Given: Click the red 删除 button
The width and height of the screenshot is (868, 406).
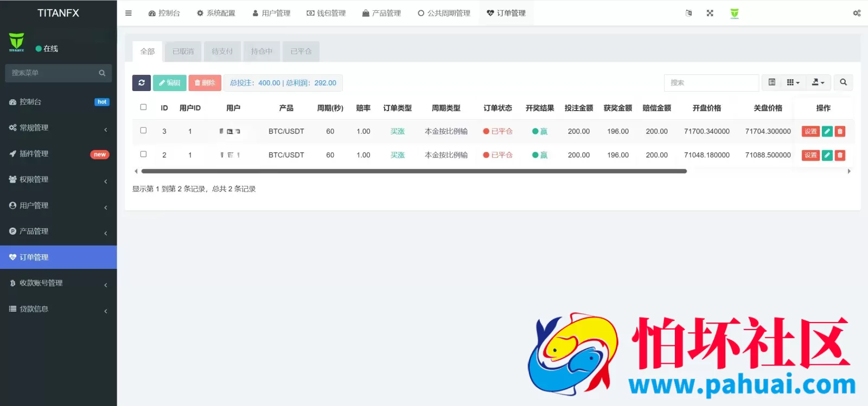Looking at the screenshot, I should coord(205,83).
